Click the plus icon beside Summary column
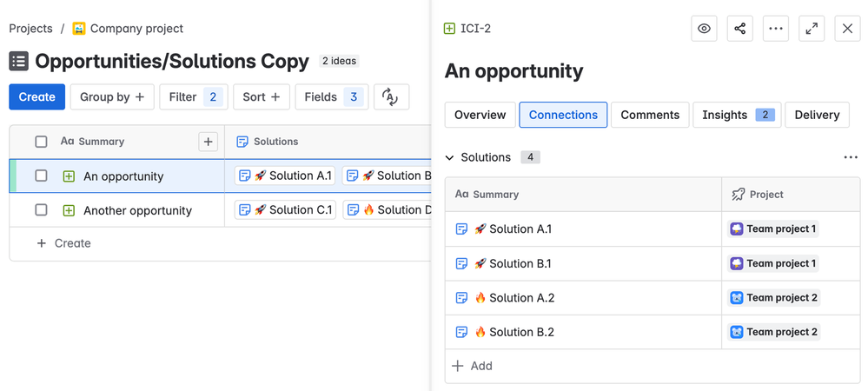The height and width of the screenshot is (391, 868). point(208,142)
